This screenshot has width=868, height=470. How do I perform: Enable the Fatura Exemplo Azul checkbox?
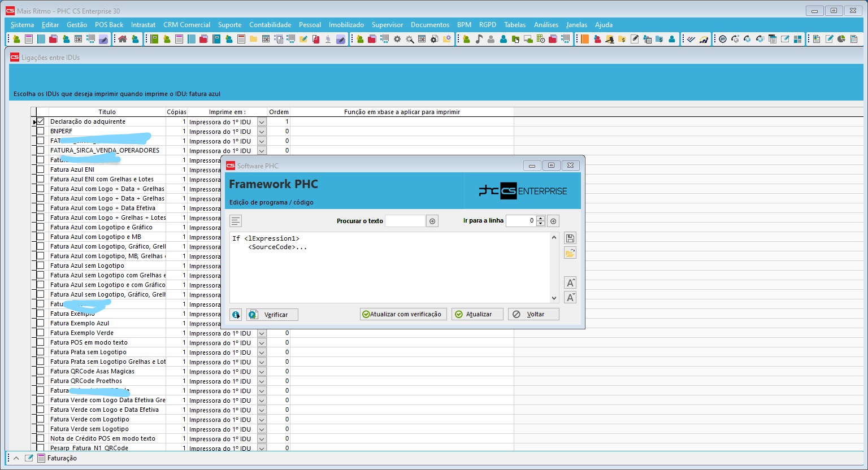click(x=40, y=323)
